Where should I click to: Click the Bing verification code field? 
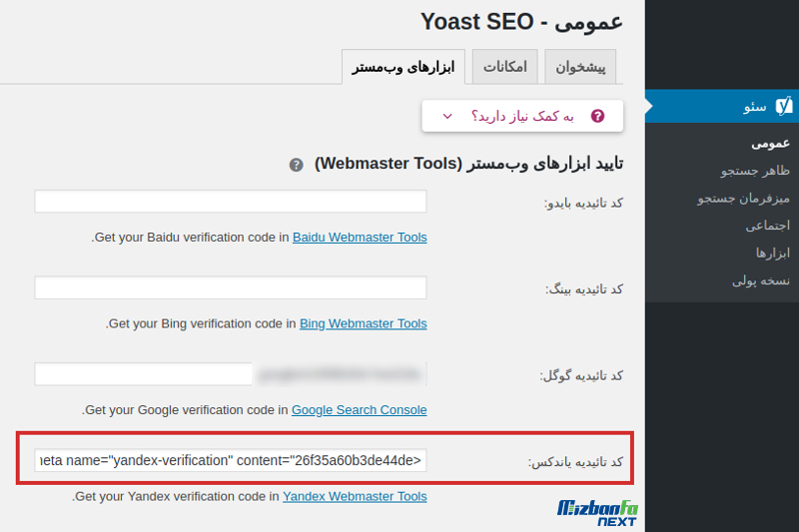231,287
